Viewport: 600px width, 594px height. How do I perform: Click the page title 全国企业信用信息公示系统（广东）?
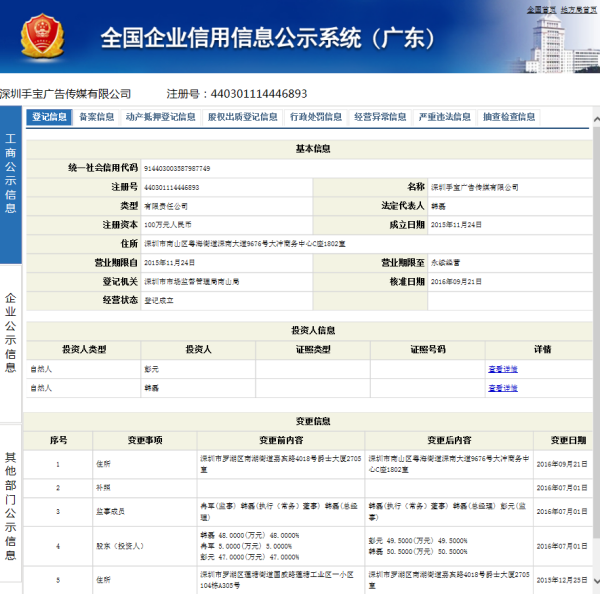point(268,38)
